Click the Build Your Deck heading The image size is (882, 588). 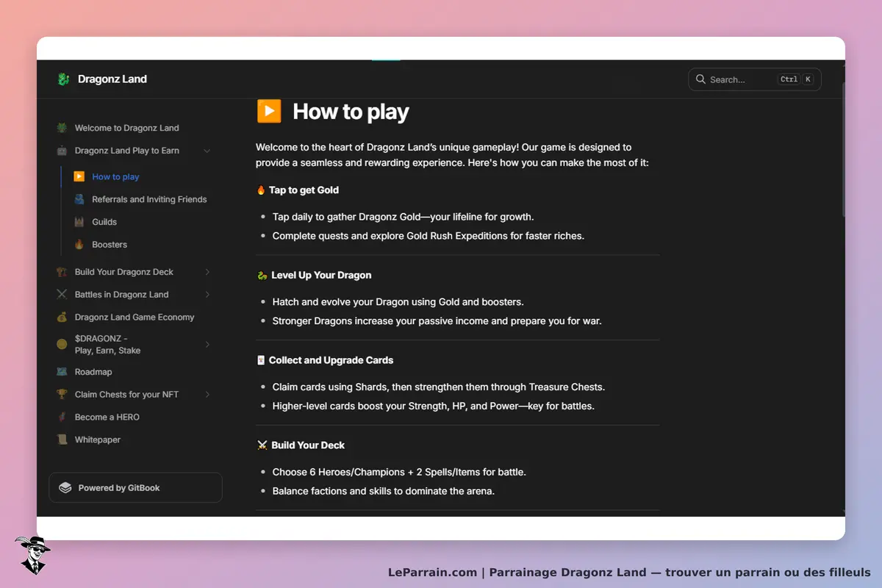pyautogui.click(x=308, y=445)
